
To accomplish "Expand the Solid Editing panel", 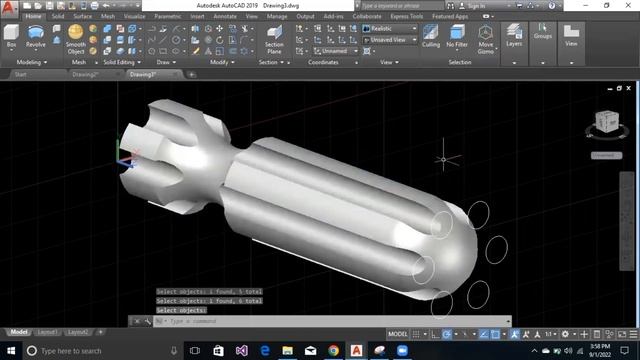I will coord(122,62).
